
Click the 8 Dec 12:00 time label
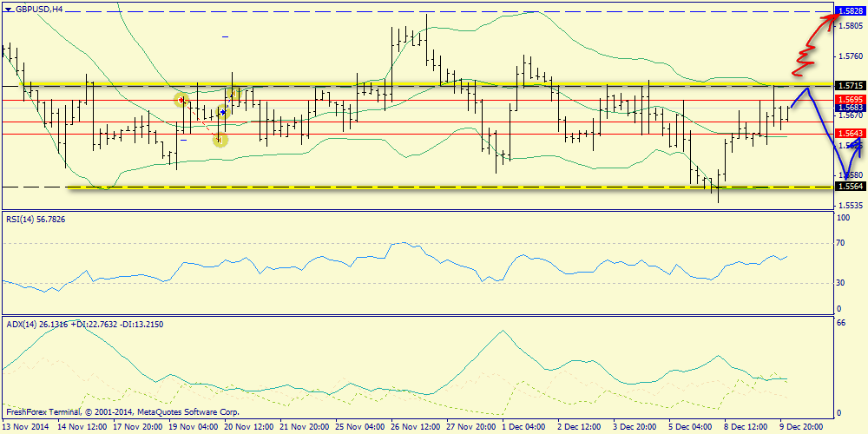click(747, 427)
